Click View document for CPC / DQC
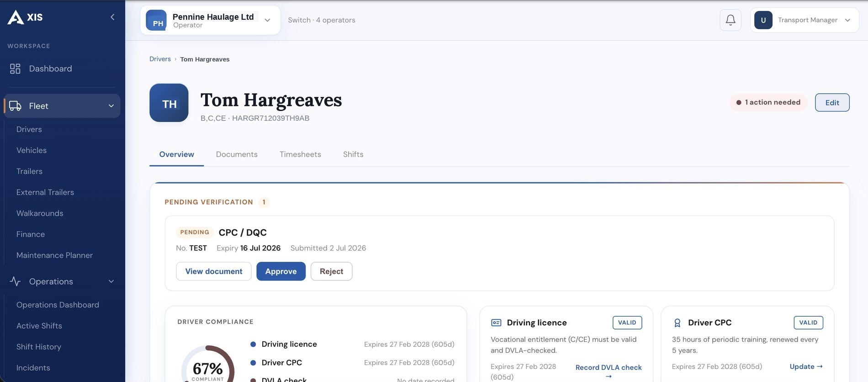Screen dimensions: 868x382 coord(214,271)
